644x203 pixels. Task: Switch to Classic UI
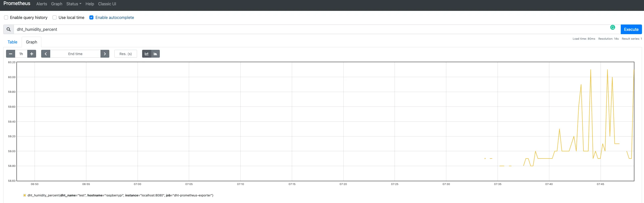point(107,4)
